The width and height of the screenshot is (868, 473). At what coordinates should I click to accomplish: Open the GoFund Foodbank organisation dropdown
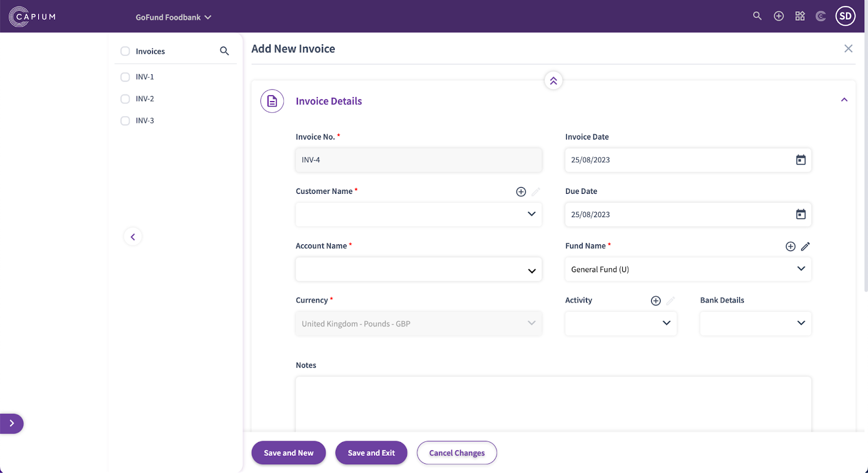(173, 17)
